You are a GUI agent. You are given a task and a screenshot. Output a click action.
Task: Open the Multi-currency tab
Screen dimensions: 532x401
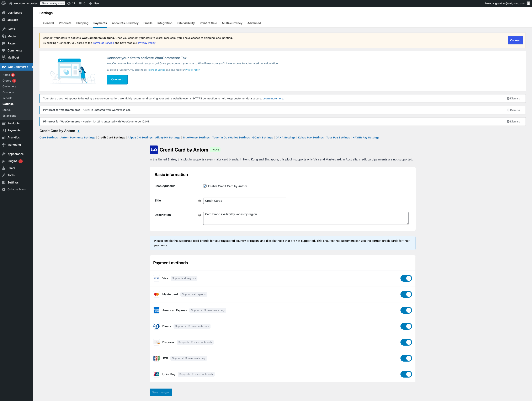point(232,23)
